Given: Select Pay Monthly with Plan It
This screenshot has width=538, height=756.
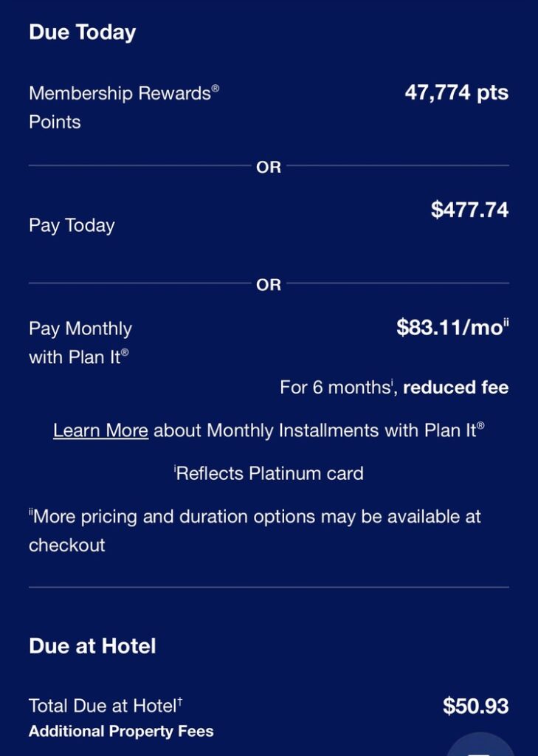Looking at the screenshot, I should (x=80, y=343).
